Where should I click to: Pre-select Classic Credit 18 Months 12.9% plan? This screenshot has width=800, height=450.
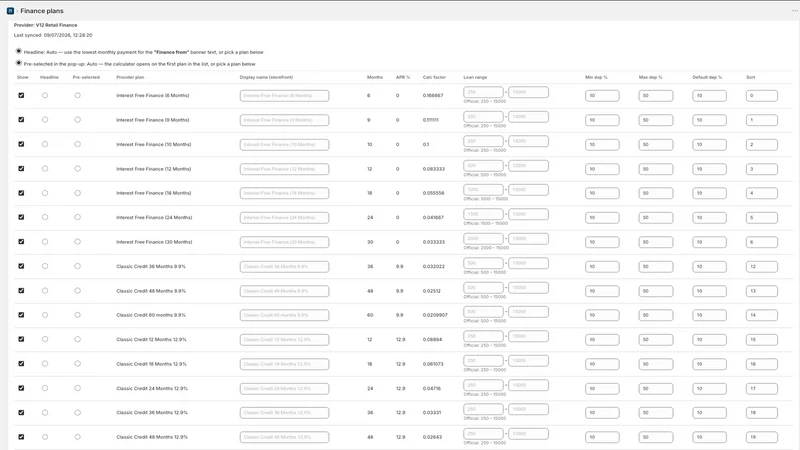(78, 364)
